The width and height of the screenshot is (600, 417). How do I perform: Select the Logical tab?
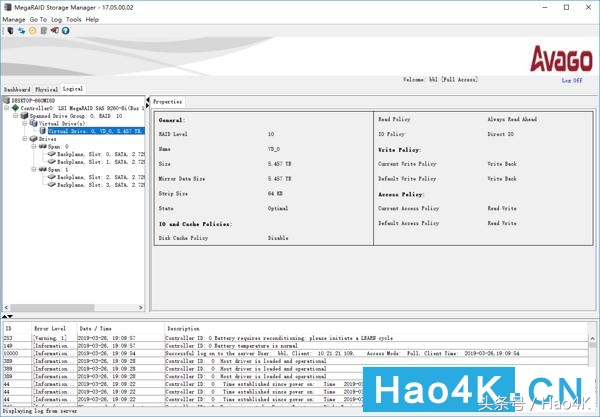(73, 89)
